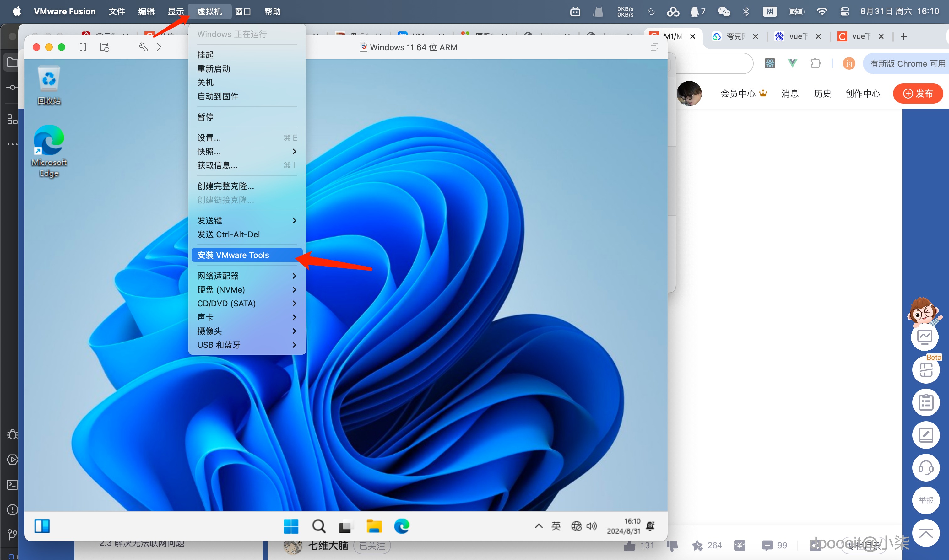Click the headphones customer service icon

click(926, 468)
